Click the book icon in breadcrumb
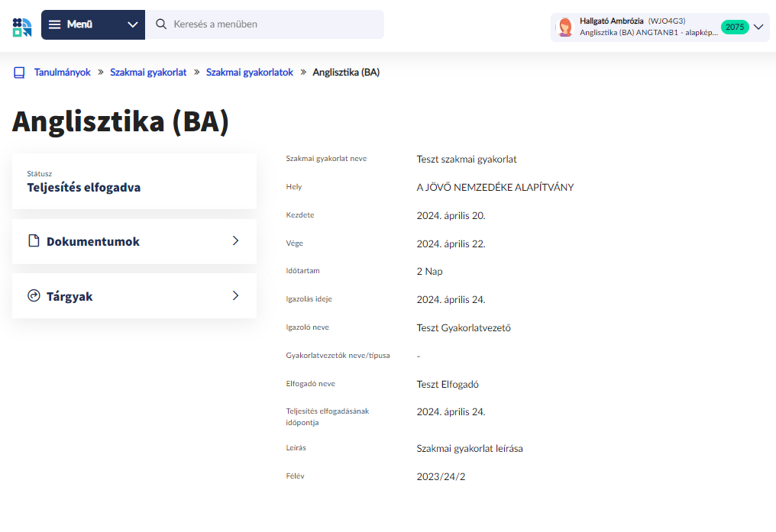This screenshot has height=532, width=776. coord(19,73)
